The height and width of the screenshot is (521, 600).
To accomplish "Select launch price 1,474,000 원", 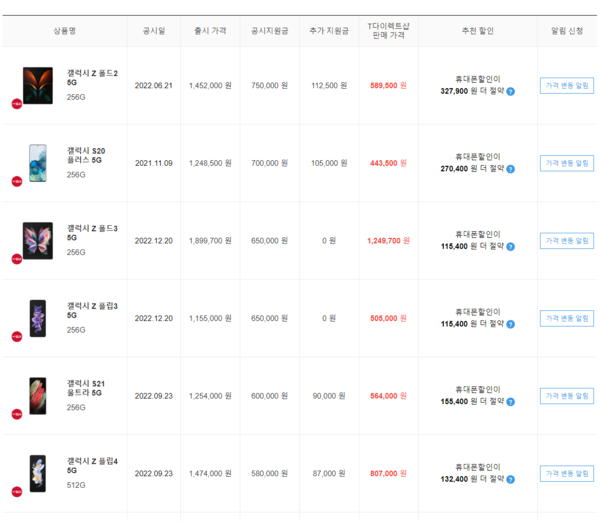I will point(210,474).
